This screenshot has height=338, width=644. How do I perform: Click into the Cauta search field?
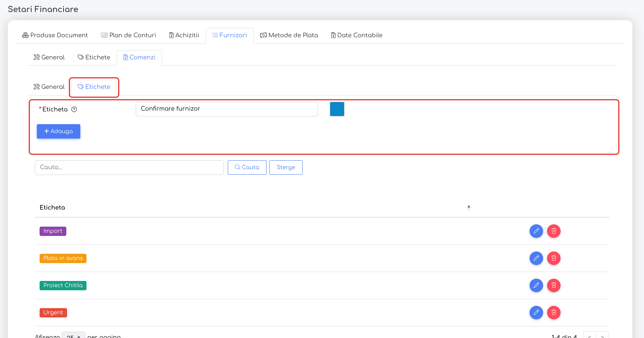(129, 167)
